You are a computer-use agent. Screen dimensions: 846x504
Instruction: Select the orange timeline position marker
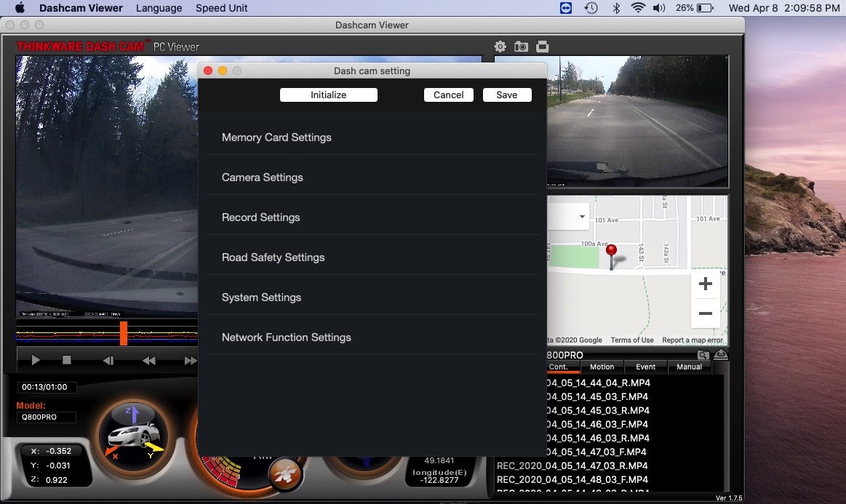[124, 334]
